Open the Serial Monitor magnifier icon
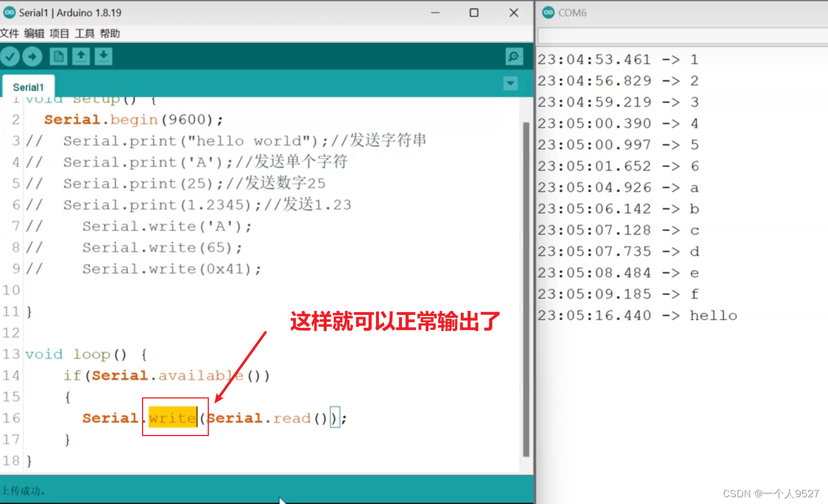 [513, 56]
